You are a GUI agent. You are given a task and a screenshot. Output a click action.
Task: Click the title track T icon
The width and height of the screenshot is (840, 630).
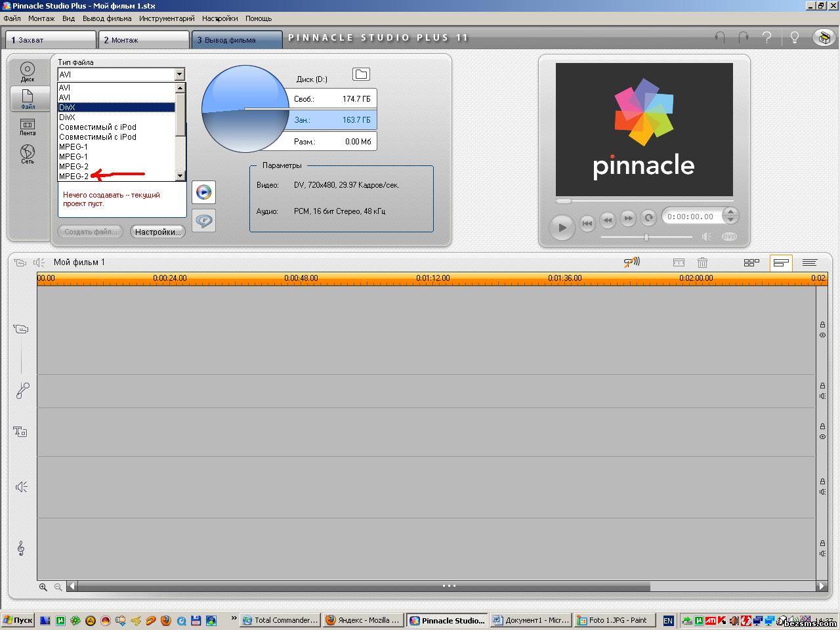pyautogui.click(x=20, y=431)
